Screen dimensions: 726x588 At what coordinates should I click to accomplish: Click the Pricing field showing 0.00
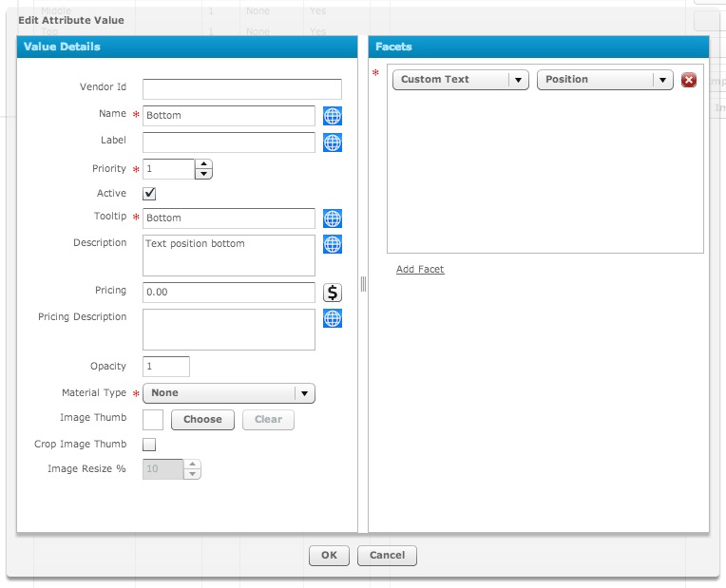pyautogui.click(x=229, y=293)
